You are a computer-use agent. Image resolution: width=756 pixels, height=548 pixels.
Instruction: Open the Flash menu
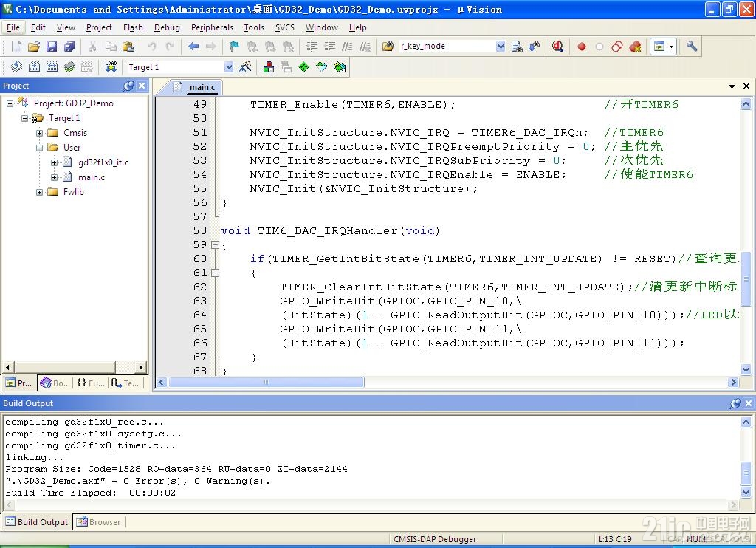click(x=133, y=27)
